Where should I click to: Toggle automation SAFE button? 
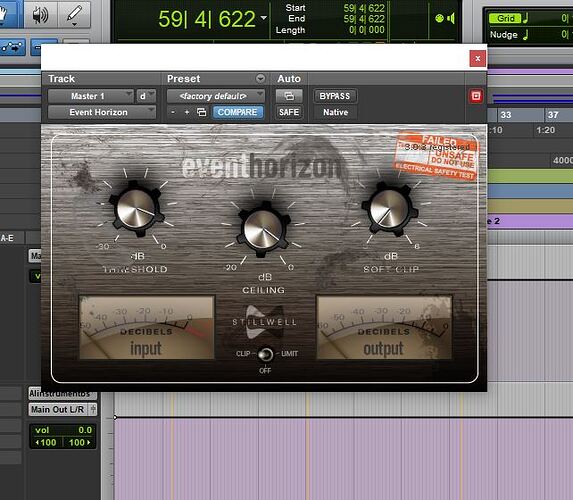[289, 112]
